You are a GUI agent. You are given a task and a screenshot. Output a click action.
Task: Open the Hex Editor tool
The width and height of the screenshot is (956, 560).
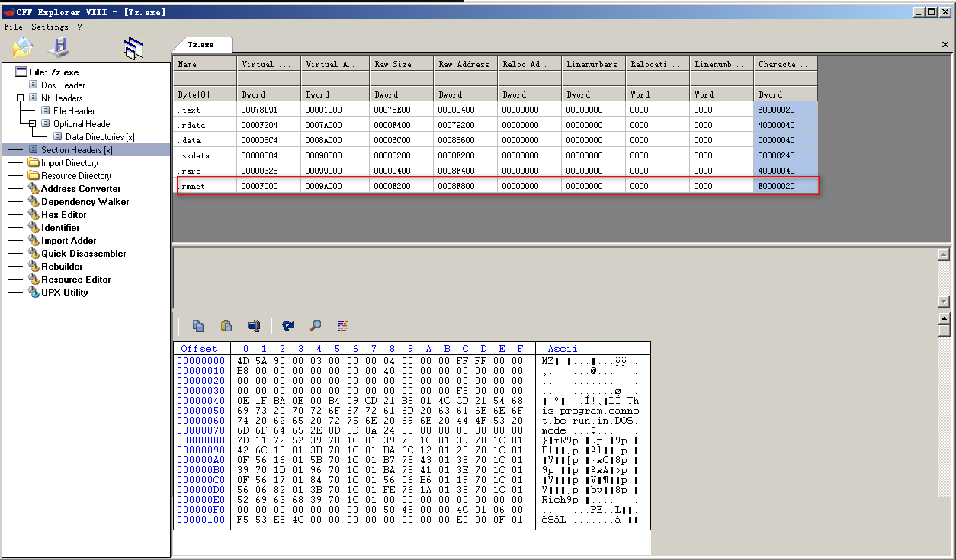click(64, 215)
